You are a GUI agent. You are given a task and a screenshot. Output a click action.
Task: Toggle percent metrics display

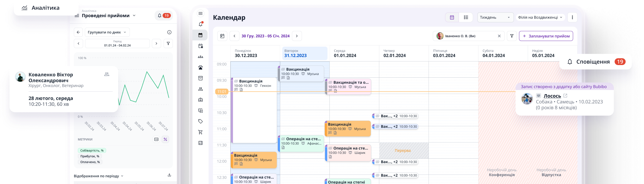(165, 139)
